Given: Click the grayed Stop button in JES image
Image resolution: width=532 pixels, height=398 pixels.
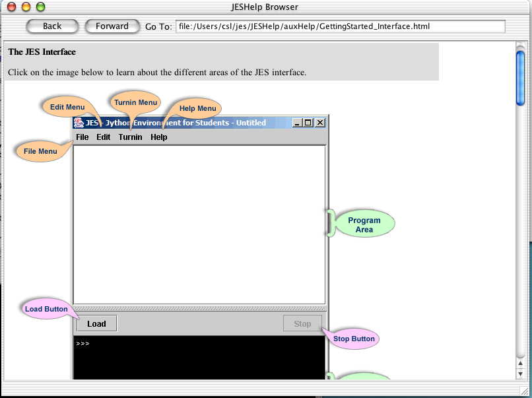Looking at the screenshot, I should [x=302, y=323].
